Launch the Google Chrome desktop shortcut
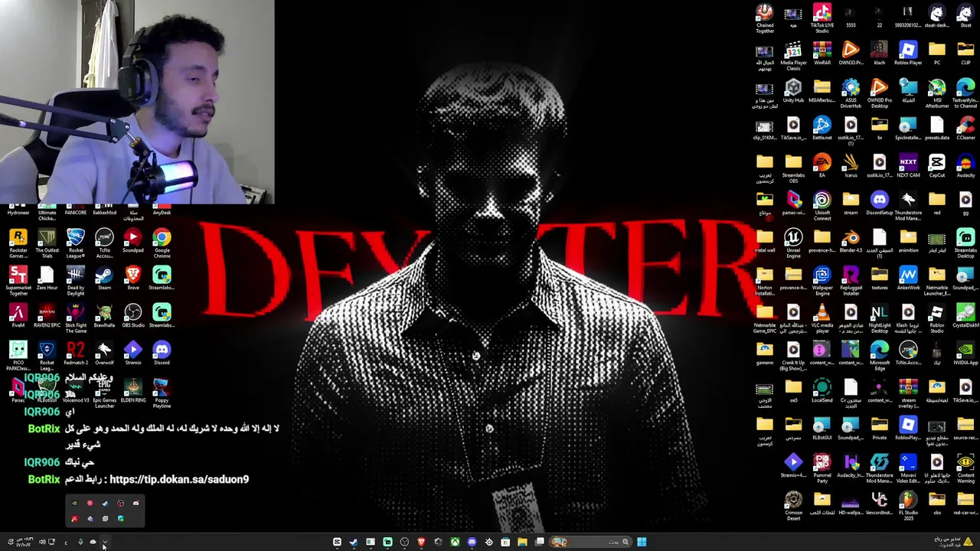The image size is (980, 551). (x=162, y=244)
